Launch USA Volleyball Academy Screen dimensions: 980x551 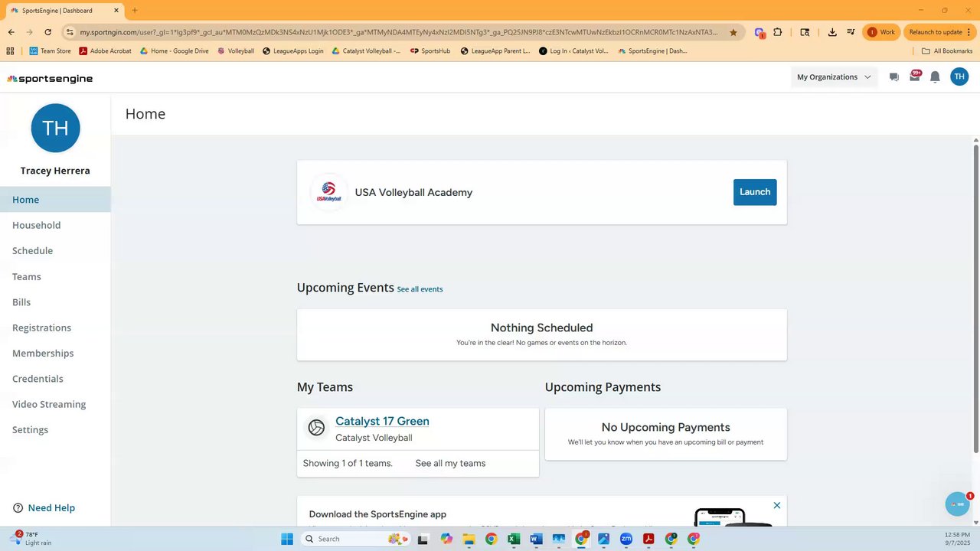pyautogui.click(x=755, y=192)
